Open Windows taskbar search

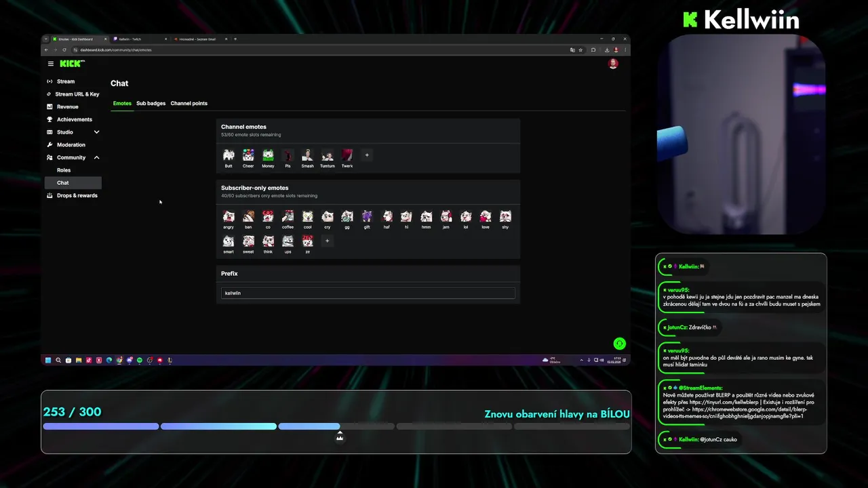[58, 360]
